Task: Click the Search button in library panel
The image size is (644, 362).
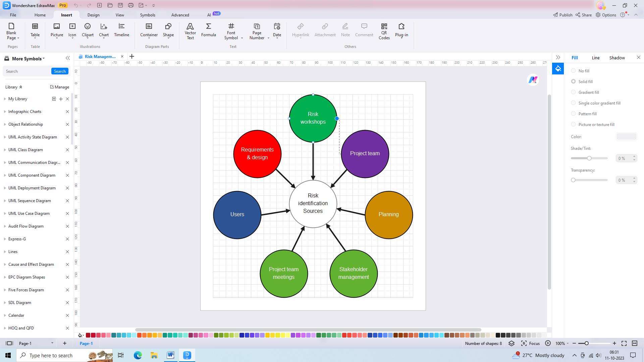Action: click(x=60, y=71)
